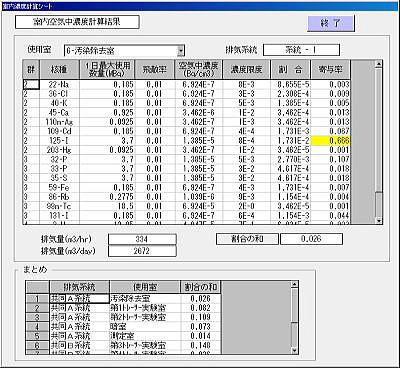
Task: Click 暗室 in the summary table
Action: click(x=145, y=327)
